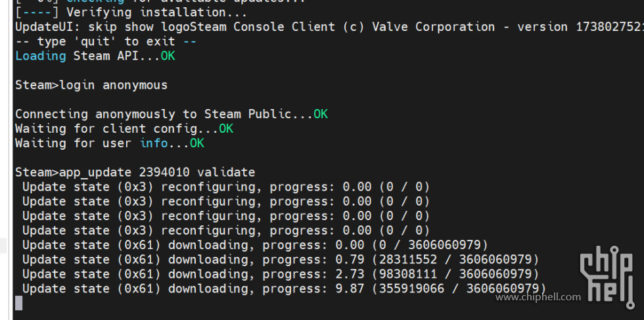The image size is (644, 320).
Task: Click the downloading progress 0.00 (0 / 3606060979) line
Action: tap(255, 245)
